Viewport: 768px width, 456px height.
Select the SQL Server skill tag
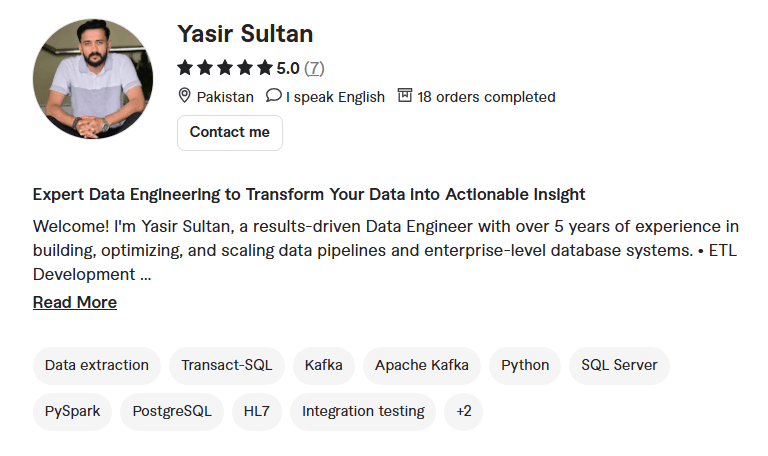pyautogui.click(x=619, y=365)
